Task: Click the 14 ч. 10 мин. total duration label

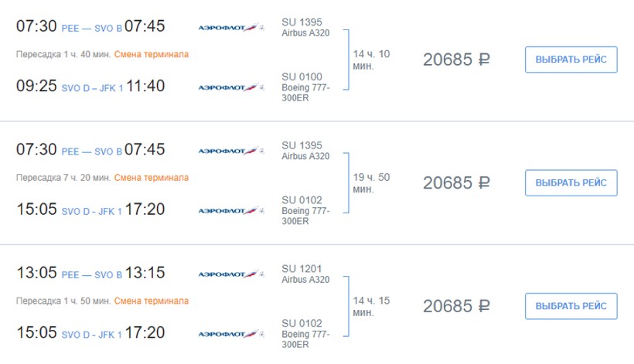Action: [x=371, y=60]
